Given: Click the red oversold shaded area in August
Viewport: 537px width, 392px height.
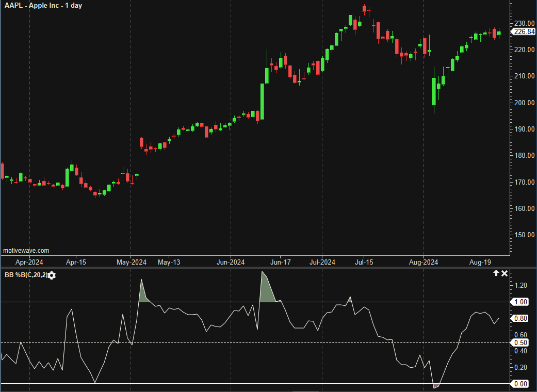Looking at the screenshot, I should click(x=436, y=385).
